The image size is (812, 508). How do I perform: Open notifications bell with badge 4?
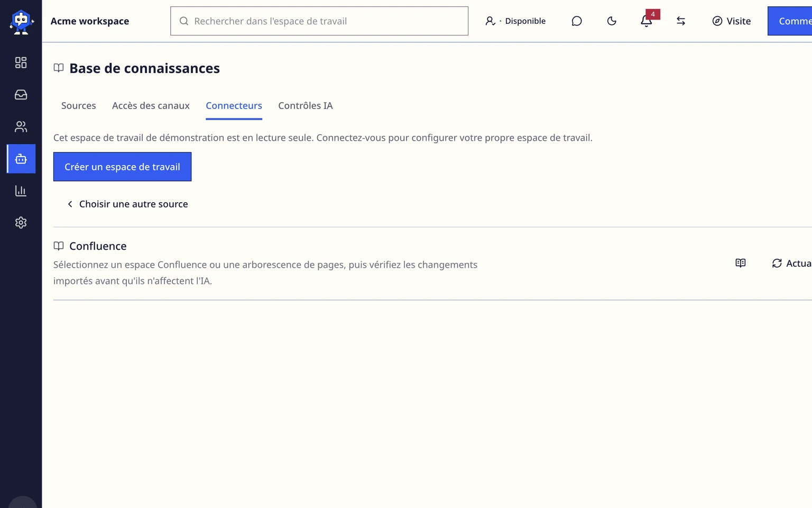[647, 21]
